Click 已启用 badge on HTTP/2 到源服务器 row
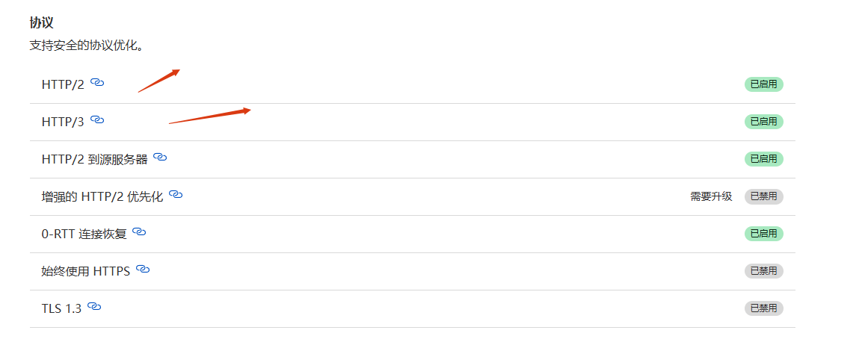 [x=763, y=159]
